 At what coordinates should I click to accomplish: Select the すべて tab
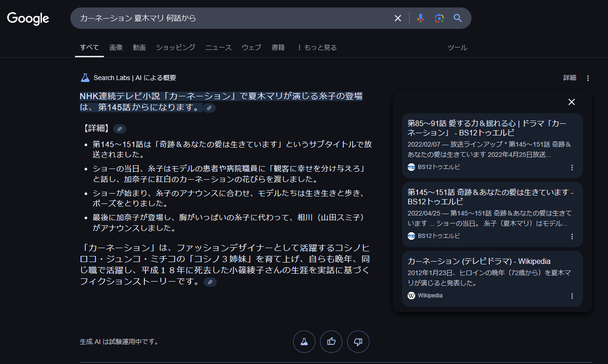89,47
